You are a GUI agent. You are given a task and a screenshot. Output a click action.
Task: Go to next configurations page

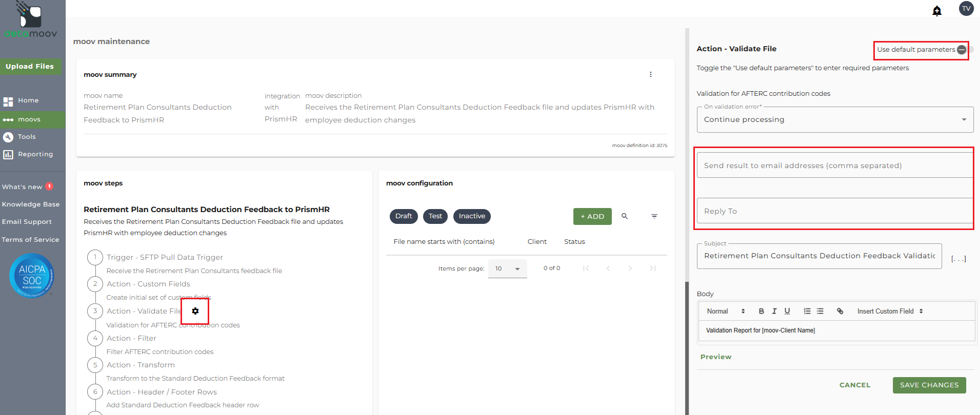coord(630,268)
